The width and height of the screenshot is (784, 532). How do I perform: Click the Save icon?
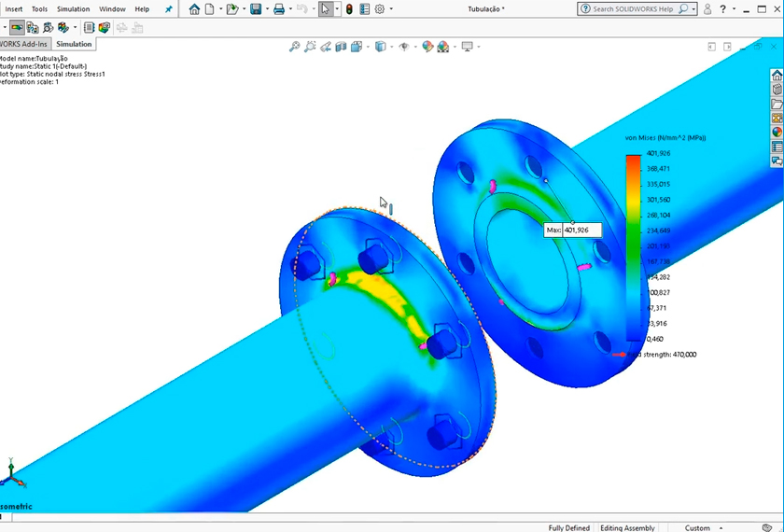click(x=255, y=9)
